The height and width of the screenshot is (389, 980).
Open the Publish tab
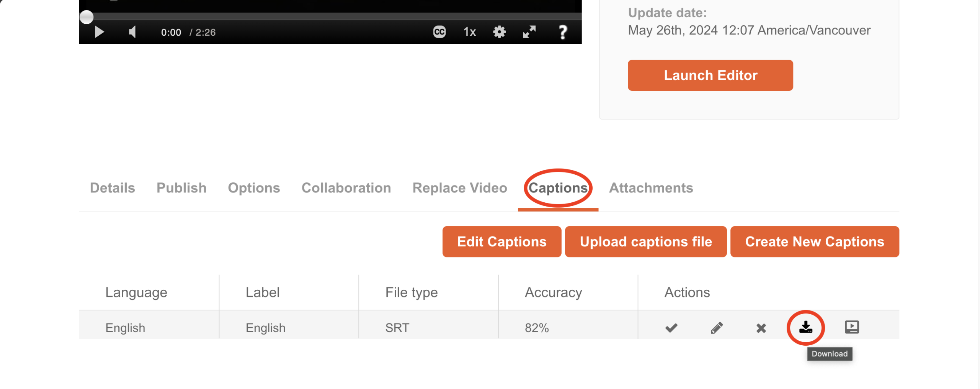(181, 188)
